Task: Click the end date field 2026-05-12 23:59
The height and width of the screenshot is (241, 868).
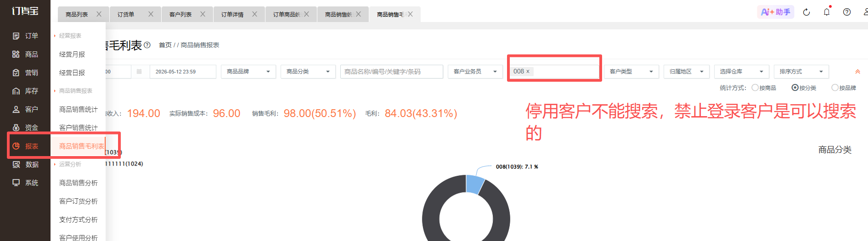Action: [x=183, y=72]
